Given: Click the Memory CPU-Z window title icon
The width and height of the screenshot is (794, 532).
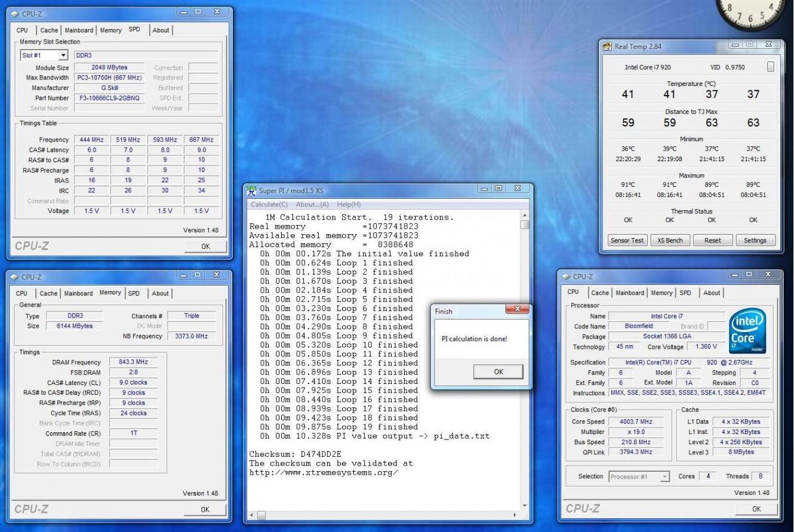Looking at the screenshot, I should coord(16,277).
